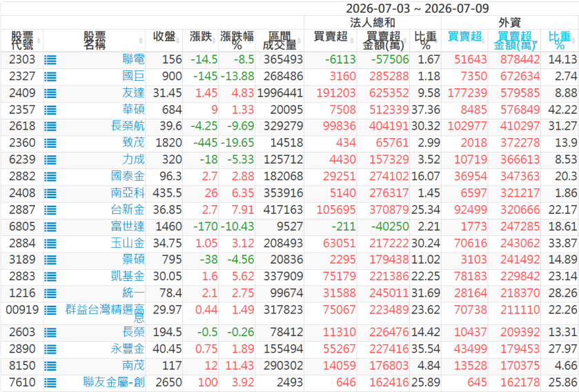
Task: Open stock link 永豐金
Action: (128, 349)
